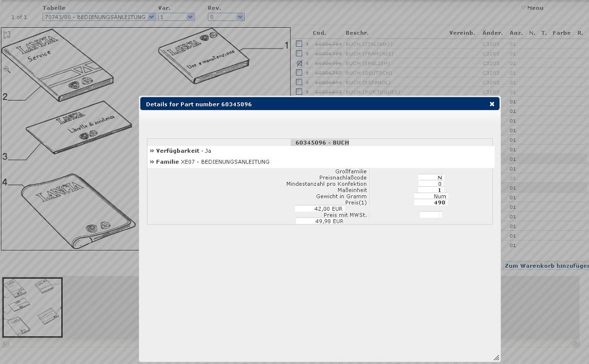
Task: Expand the Rev. dropdown
Action: [240, 17]
